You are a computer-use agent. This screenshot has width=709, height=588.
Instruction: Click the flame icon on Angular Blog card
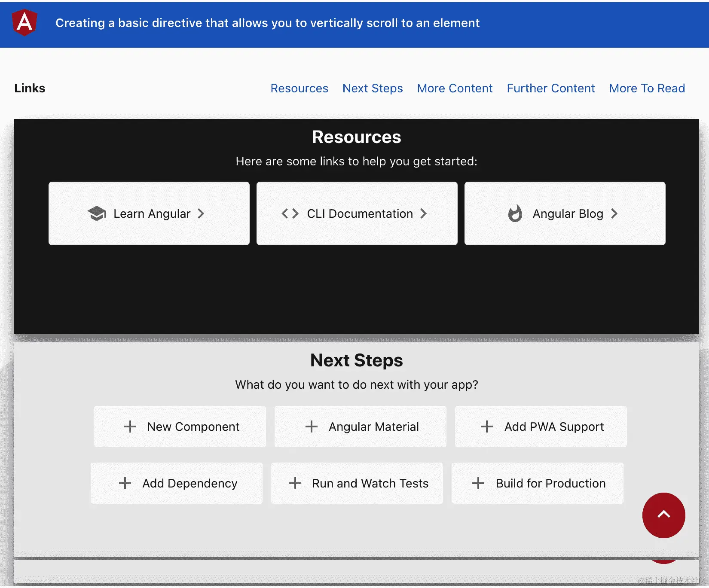click(x=516, y=213)
